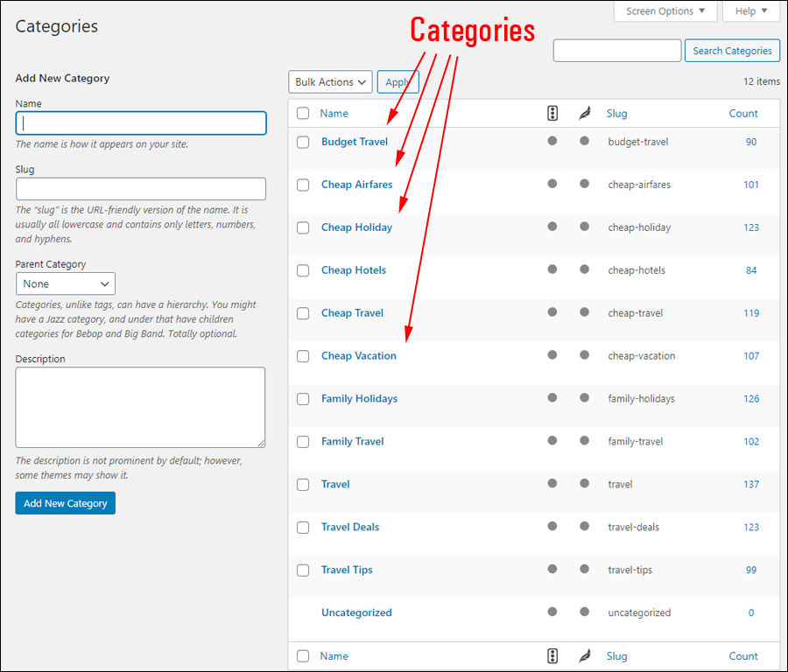Select the Cheap Holiday checkbox

pyautogui.click(x=303, y=227)
